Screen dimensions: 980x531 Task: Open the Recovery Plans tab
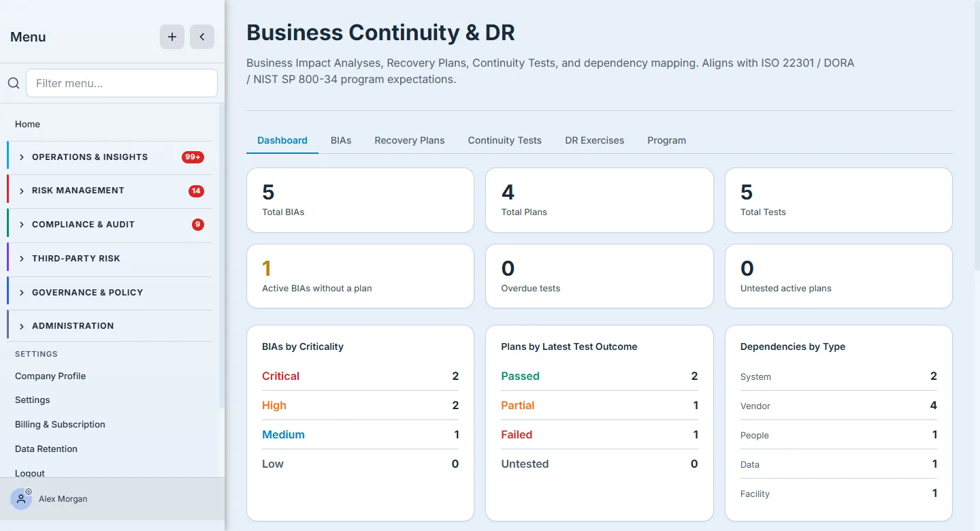point(410,140)
